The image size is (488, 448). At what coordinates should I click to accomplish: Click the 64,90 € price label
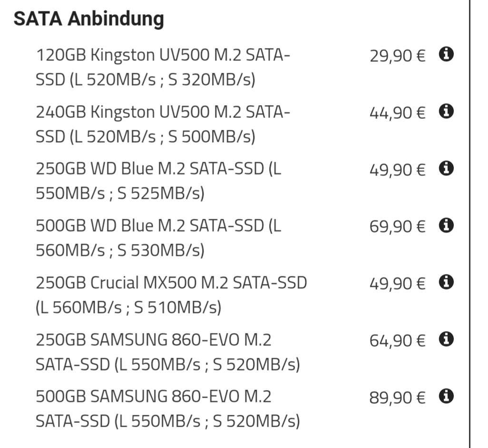(x=398, y=341)
